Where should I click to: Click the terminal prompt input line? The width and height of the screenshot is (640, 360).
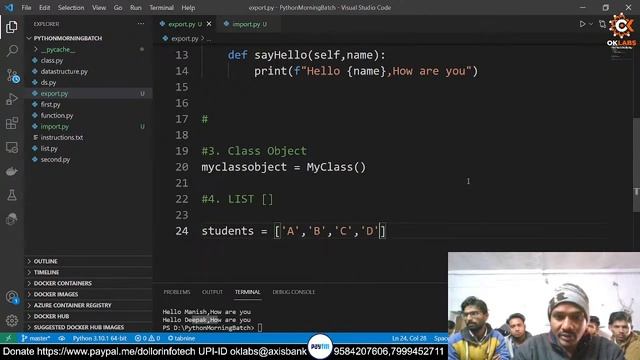click(x=212, y=328)
